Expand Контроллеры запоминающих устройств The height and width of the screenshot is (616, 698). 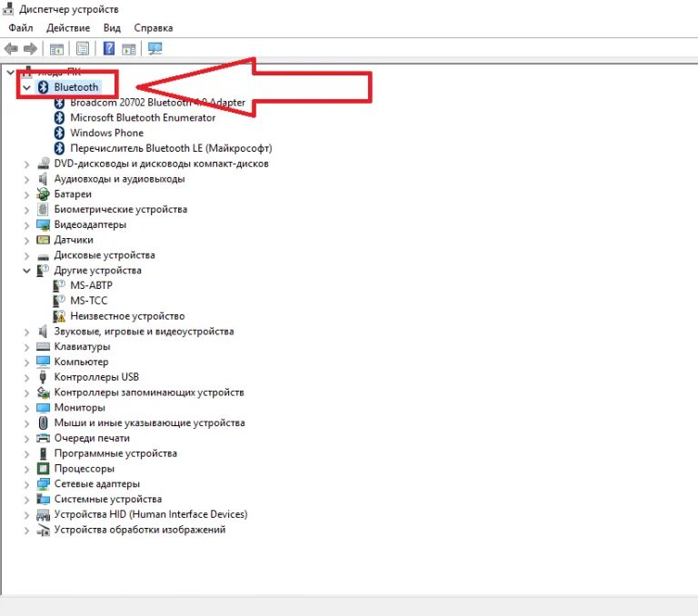tap(26, 393)
